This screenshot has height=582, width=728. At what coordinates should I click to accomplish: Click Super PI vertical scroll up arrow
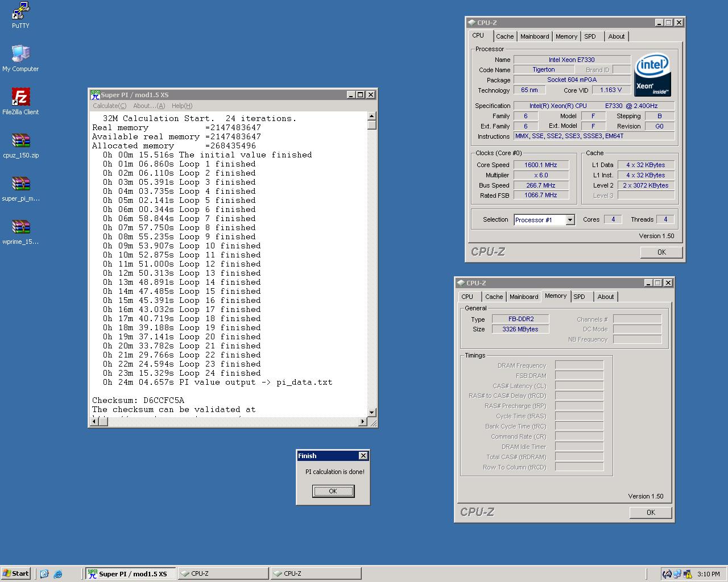[x=372, y=116]
